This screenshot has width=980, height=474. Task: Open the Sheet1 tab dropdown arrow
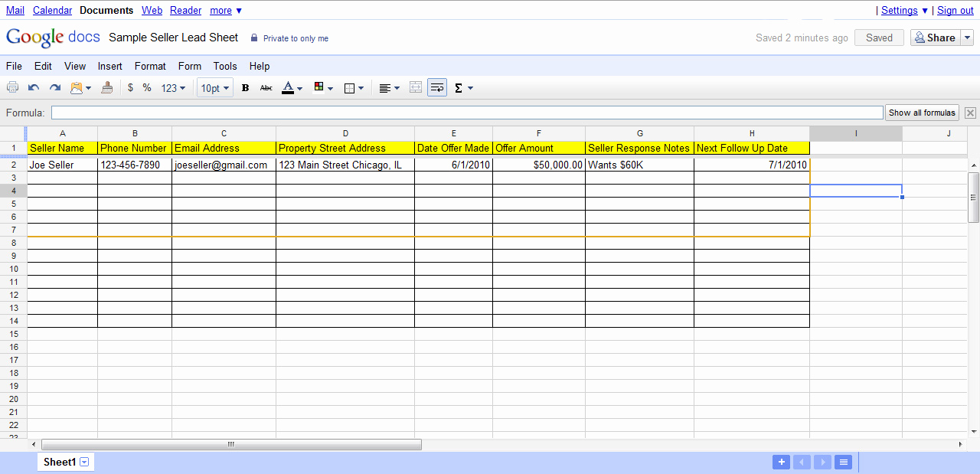84,462
